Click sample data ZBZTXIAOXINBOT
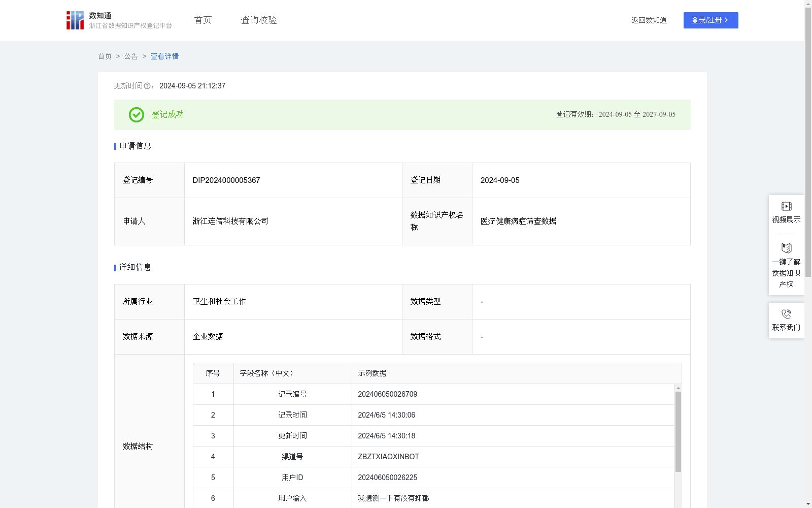Image resolution: width=812 pixels, height=508 pixels. point(389,457)
